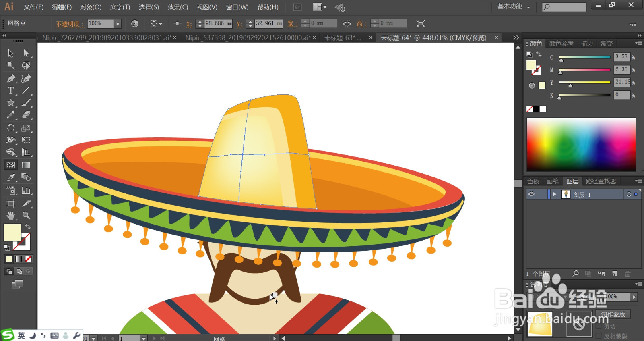644x341 pixels.
Task: Open the 效果(C) menu
Action: pos(178,7)
